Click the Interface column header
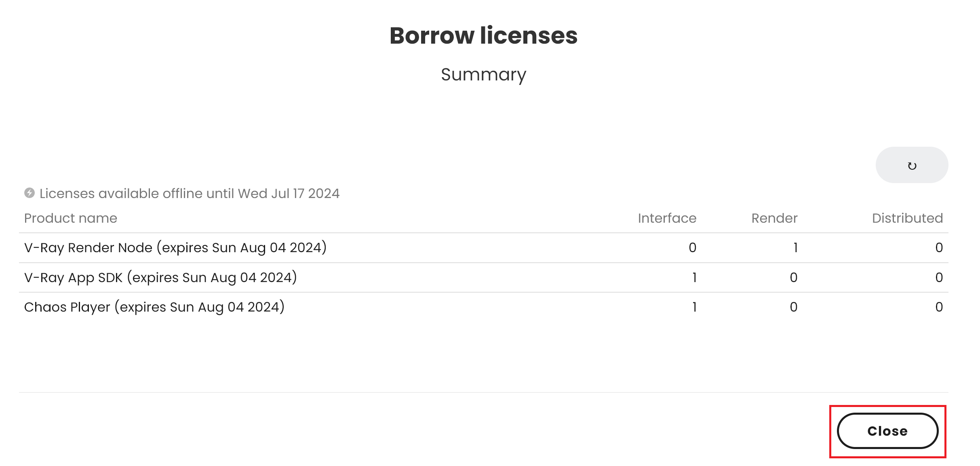The image size is (980, 466). [667, 218]
